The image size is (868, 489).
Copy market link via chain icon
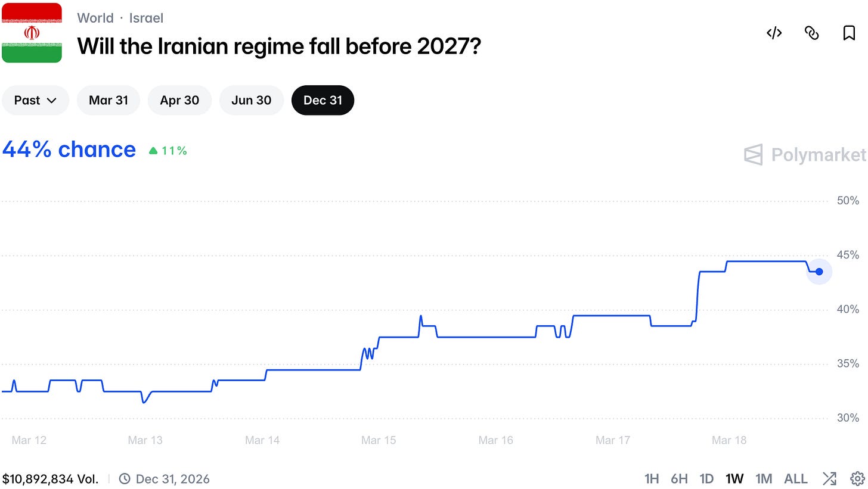pyautogui.click(x=811, y=33)
